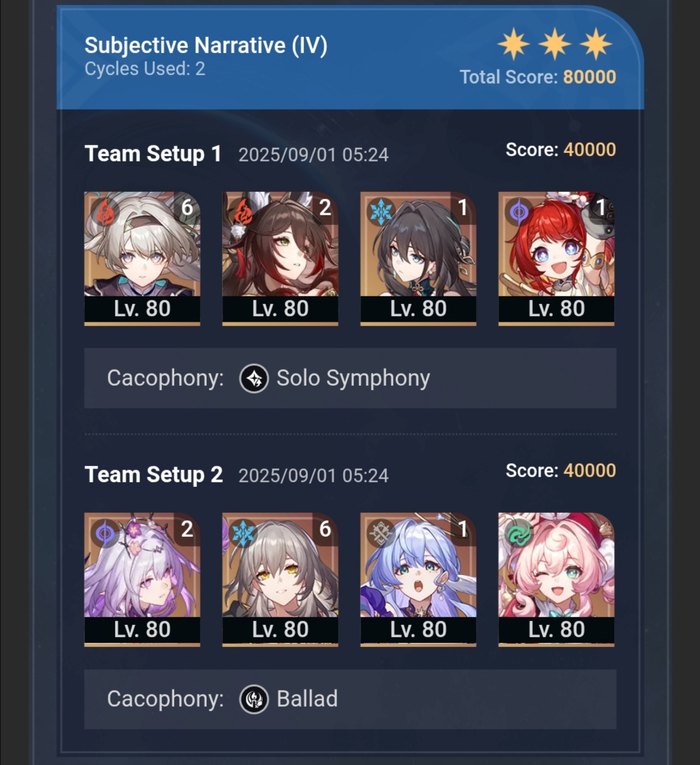Click the Ballad cacophony icon

(253, 699)
